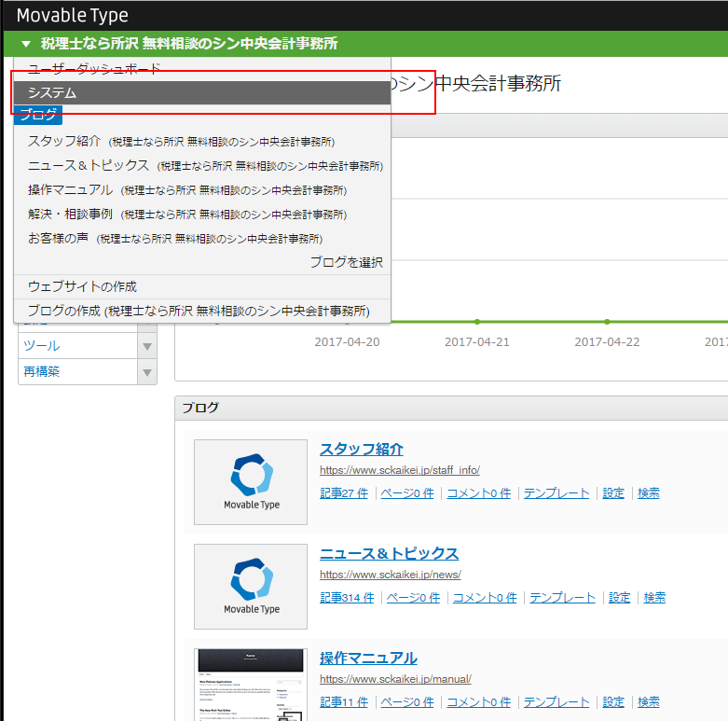This screenshot has height=721, width=728.
Task: Open ページ0件 for 操作マニュアル
Action: click(407, 702)
